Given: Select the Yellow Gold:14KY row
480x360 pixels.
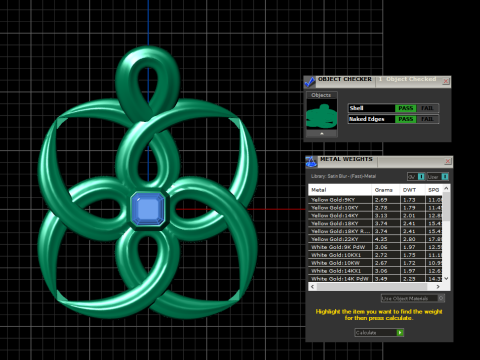Looking at the screenshot, I should 375,216.
